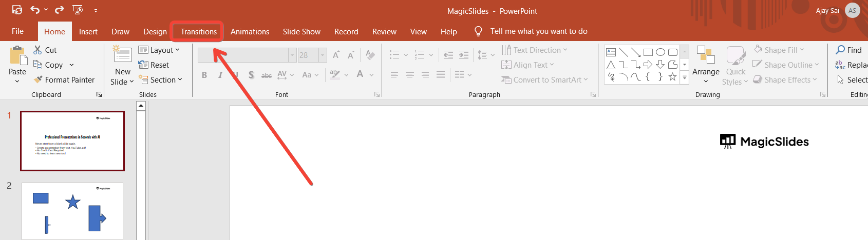Open the Layout dropdown
Viewport: 868px width, 240px height.
coord(159,50)
